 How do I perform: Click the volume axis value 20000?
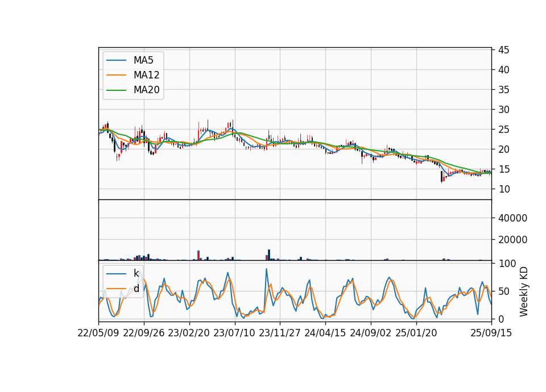click(x=512, y=240)
